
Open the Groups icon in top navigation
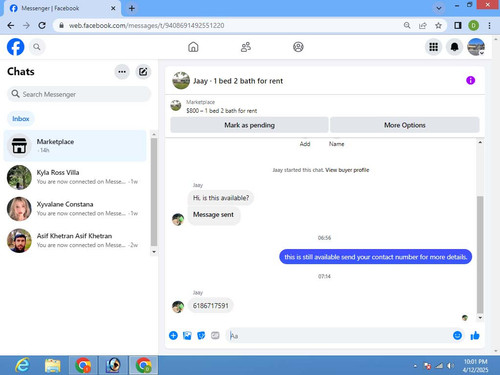pos(298,47)
